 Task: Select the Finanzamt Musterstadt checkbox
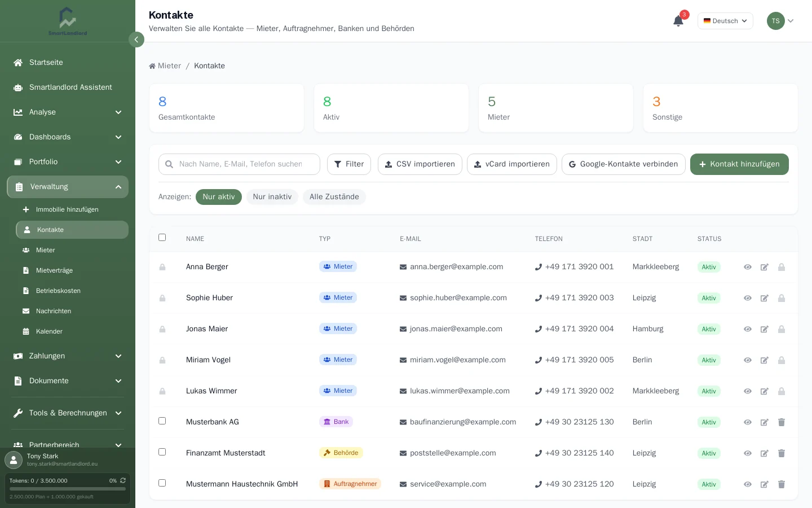click(162, 452)
